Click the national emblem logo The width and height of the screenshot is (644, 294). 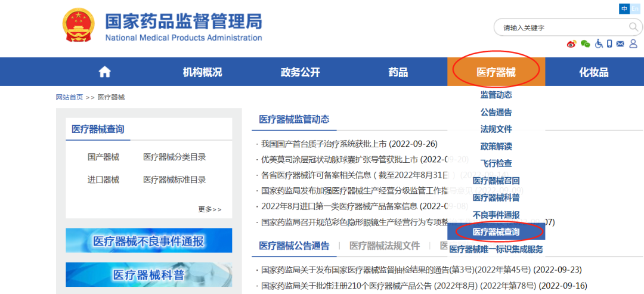click(x=79, y=24)
